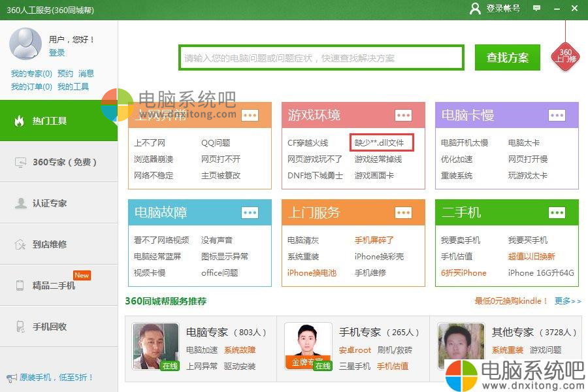Select 6折买iPhone link
Screen dimensions: 588x392
click(x=463, y=272)
